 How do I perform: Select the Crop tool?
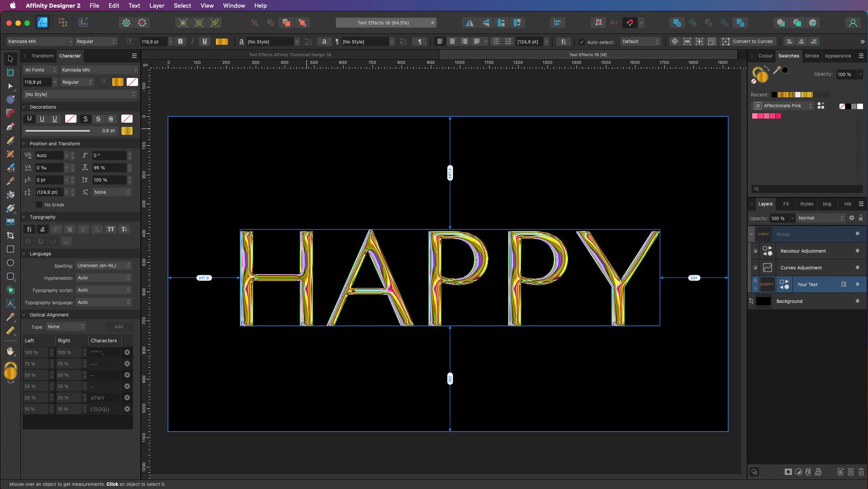pyautogui.click(x=10, y=235)
